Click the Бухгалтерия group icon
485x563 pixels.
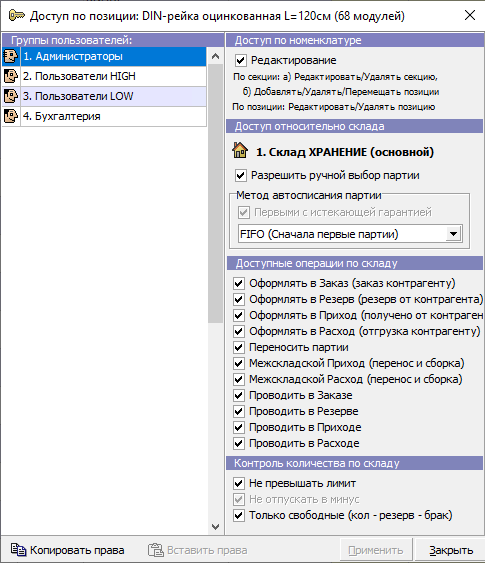click(11, 116)
